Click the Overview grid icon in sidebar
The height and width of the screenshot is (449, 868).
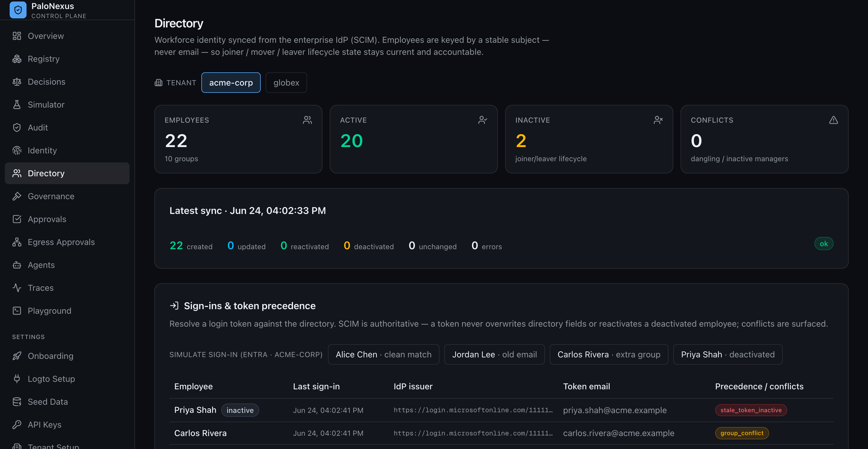click(x=17, y=36)
